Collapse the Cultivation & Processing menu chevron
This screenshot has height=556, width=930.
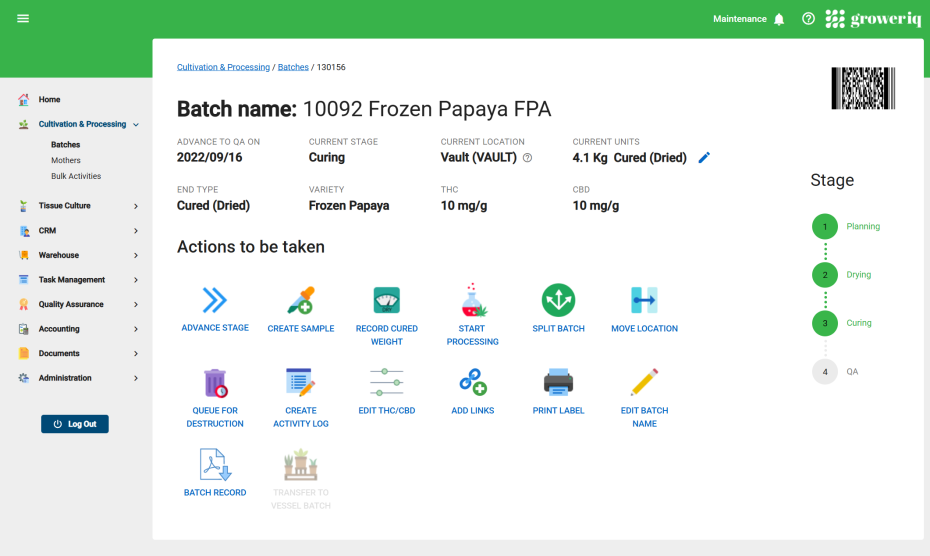[x=136, y=125]
